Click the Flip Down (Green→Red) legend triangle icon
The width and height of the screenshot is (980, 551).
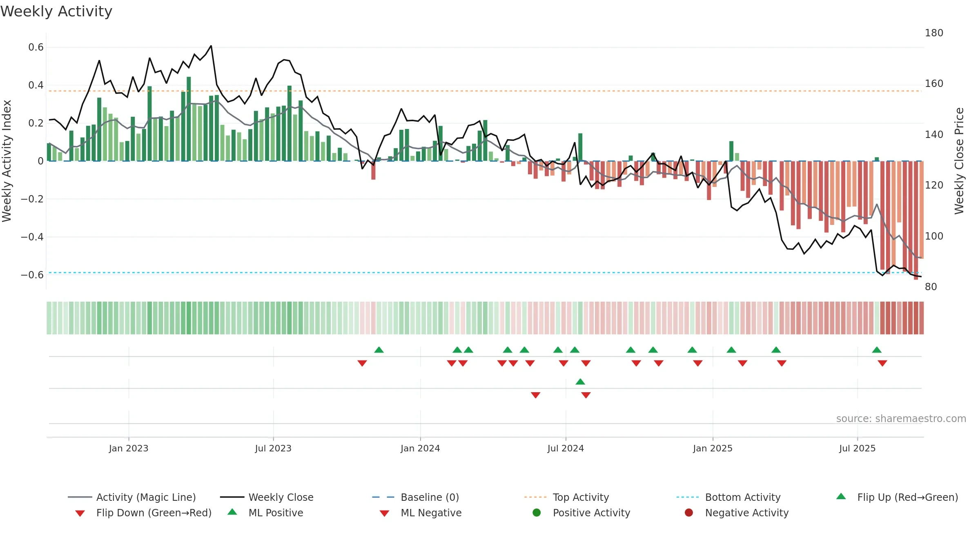[80, 513]
